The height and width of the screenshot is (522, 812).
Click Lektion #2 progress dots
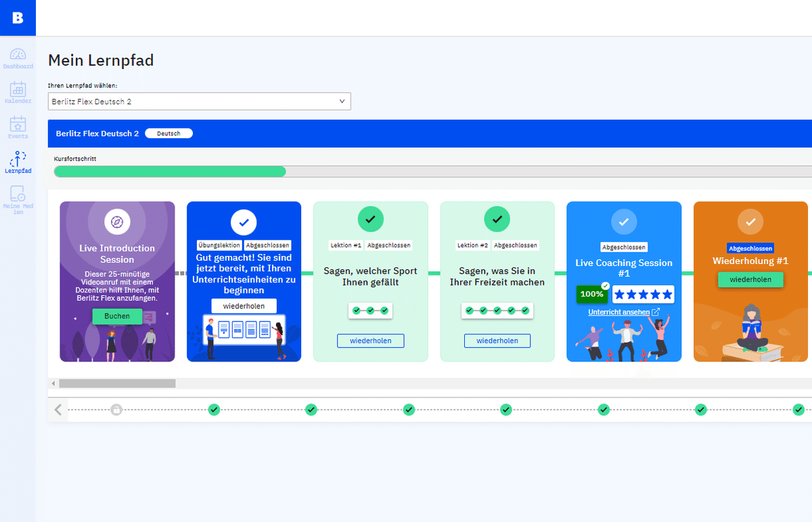click(x=497, y=310)
